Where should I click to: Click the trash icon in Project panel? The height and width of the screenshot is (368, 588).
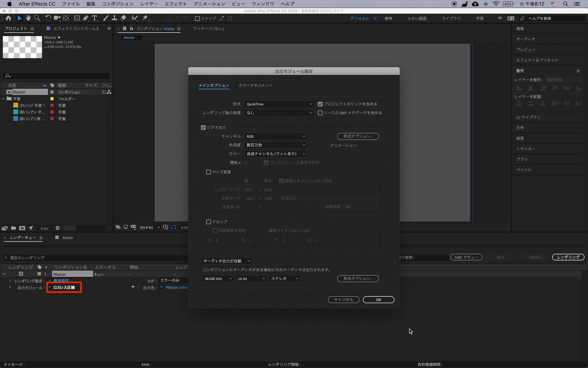[x=58, y=228]
